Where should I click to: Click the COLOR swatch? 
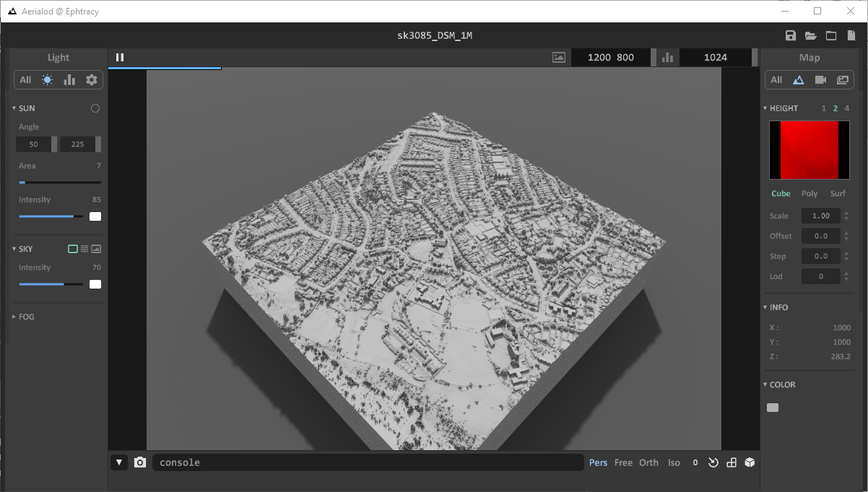coord(772,407)
